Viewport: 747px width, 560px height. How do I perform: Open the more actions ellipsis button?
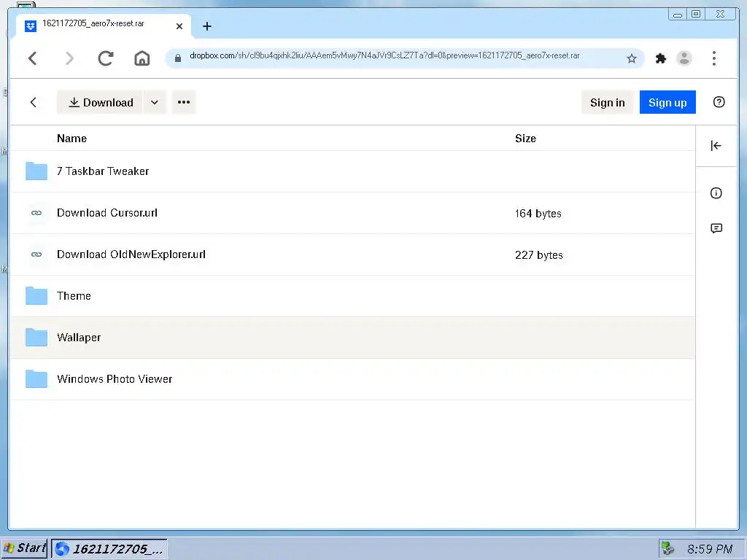coord(184,102)
